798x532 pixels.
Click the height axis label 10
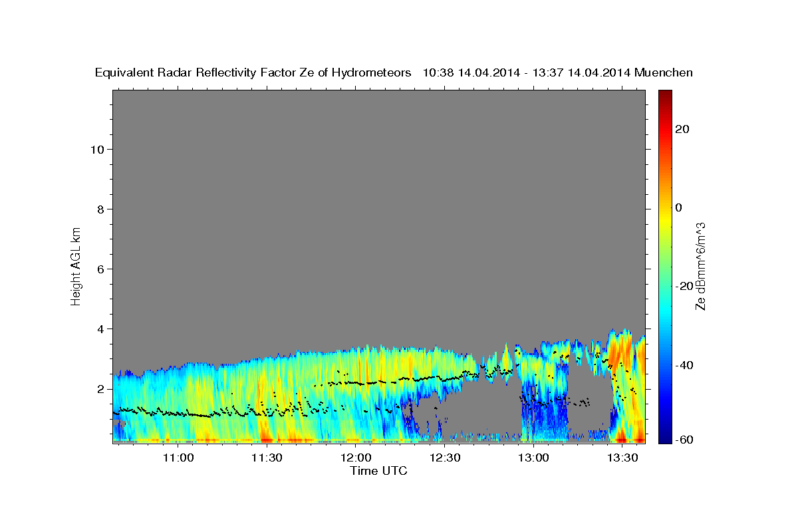coord(97,149)
